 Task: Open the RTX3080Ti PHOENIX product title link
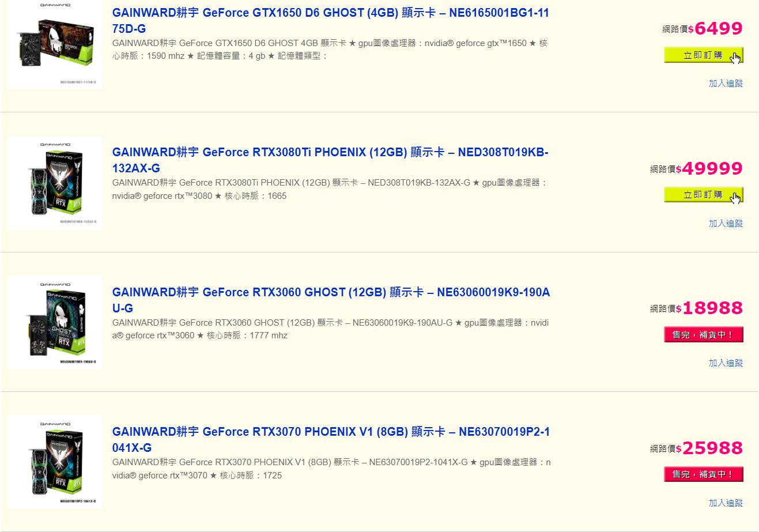coord(330,160)
